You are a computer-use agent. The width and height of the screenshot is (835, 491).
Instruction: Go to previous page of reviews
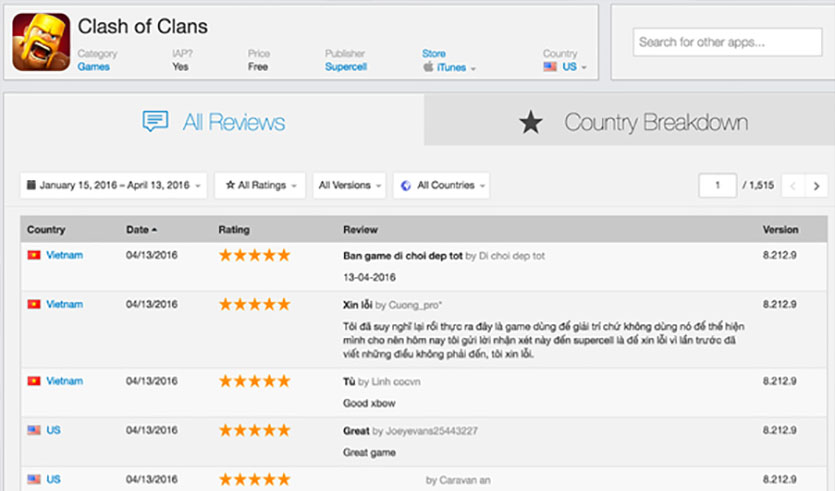pos(793,186)
